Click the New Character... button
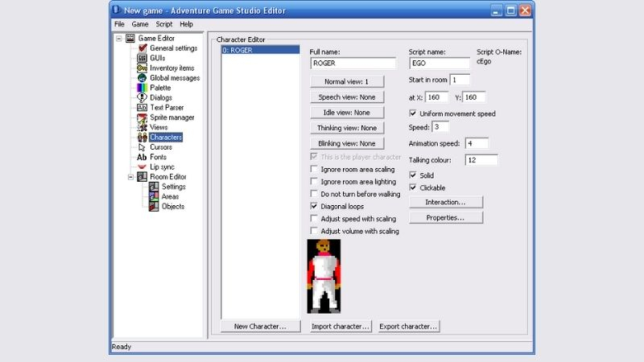 point(260,327)
